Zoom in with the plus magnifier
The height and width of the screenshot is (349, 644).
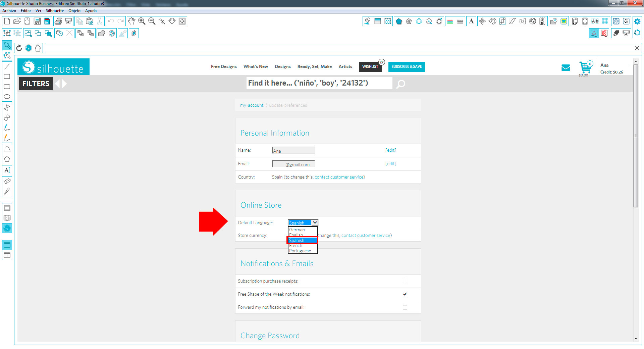click(142, 21)
